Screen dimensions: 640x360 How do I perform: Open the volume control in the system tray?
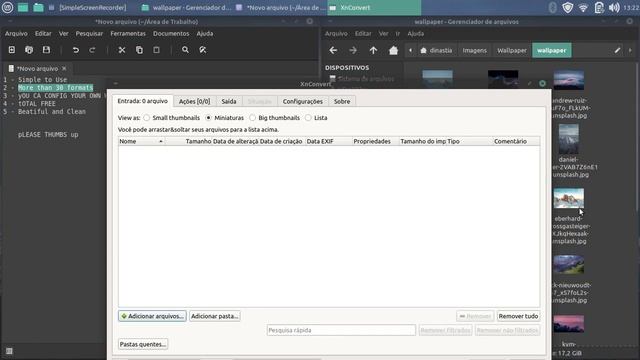[614, 7]
